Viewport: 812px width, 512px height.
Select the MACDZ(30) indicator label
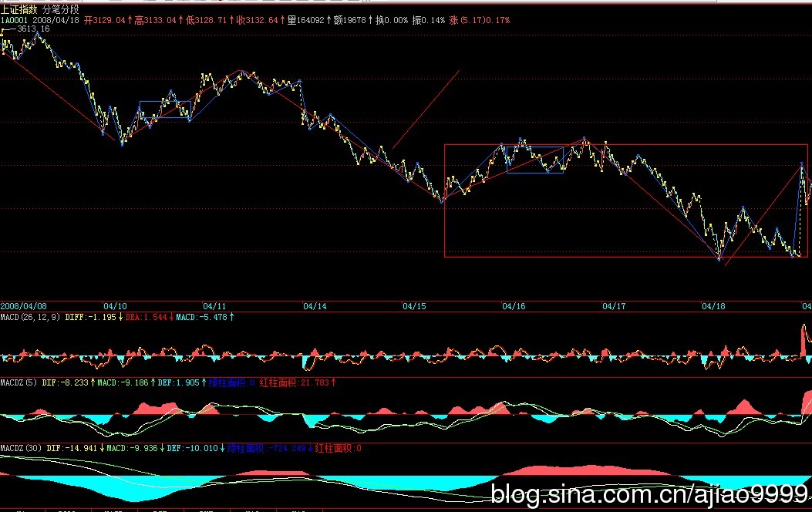pyautogui.click(x=21, y=447)
